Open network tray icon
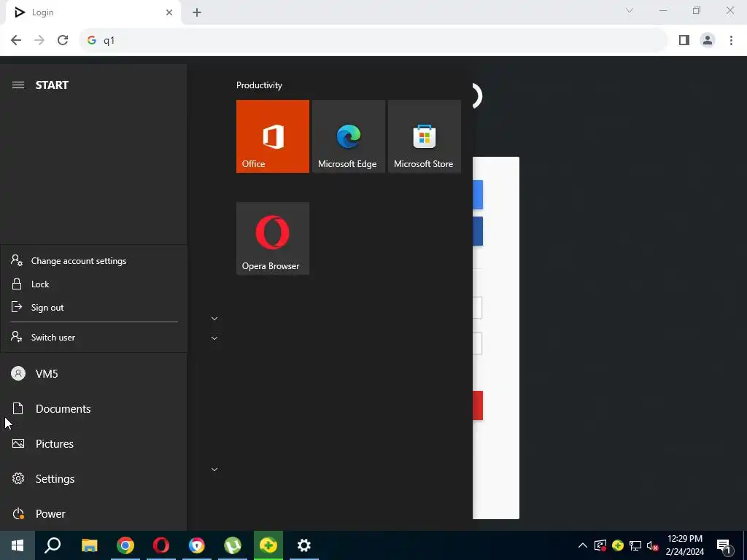The width and height of the screenshot is (747, 560). [635, 545]
